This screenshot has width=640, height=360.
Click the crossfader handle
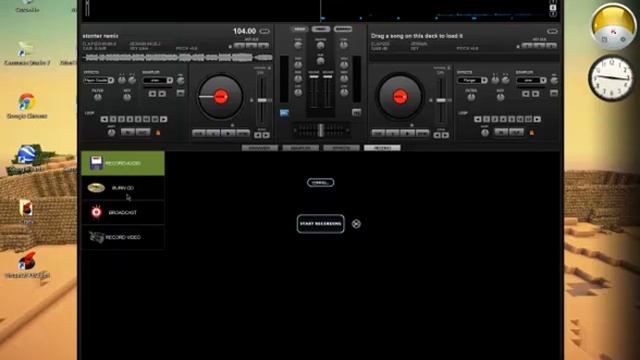click(x=321, y=130)
